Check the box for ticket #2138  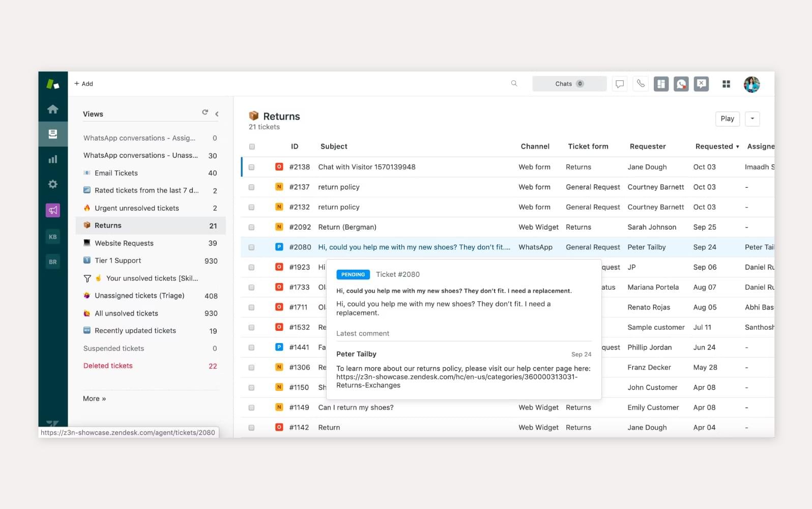[x=251, y=167]
